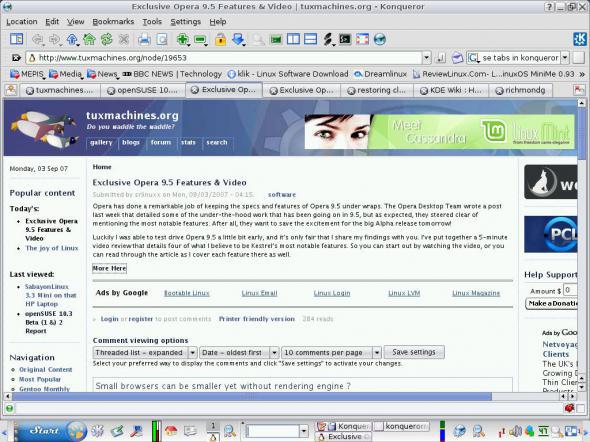Click the padlock security icon
The width and height of the screenshot is (590, 442).
pos(220,39)
